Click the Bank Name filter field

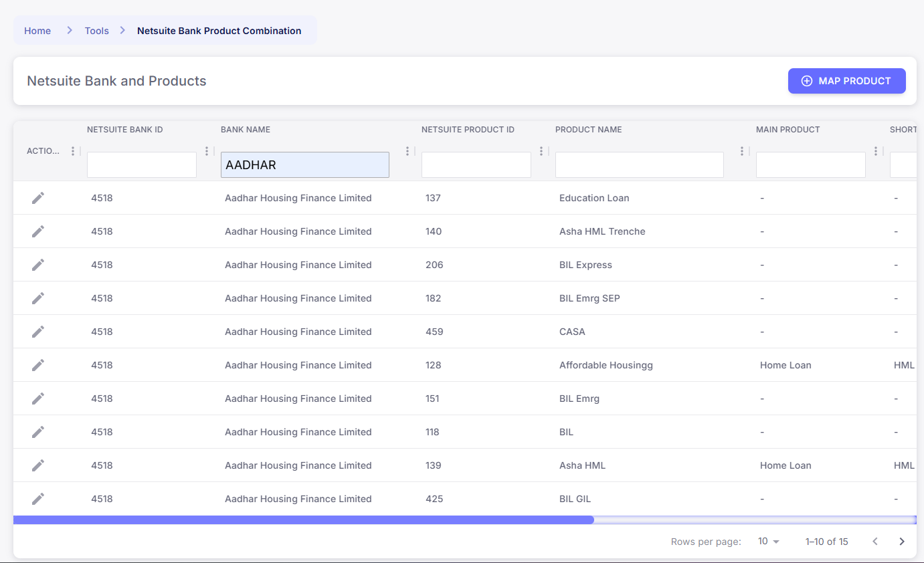point(304,165)
